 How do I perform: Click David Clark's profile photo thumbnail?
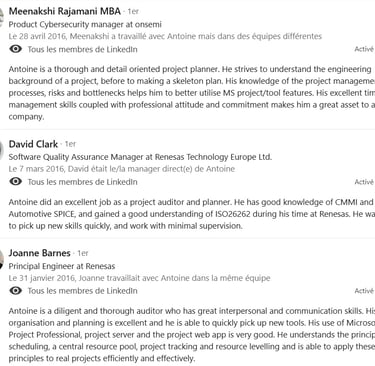click(x=2, y=149)
